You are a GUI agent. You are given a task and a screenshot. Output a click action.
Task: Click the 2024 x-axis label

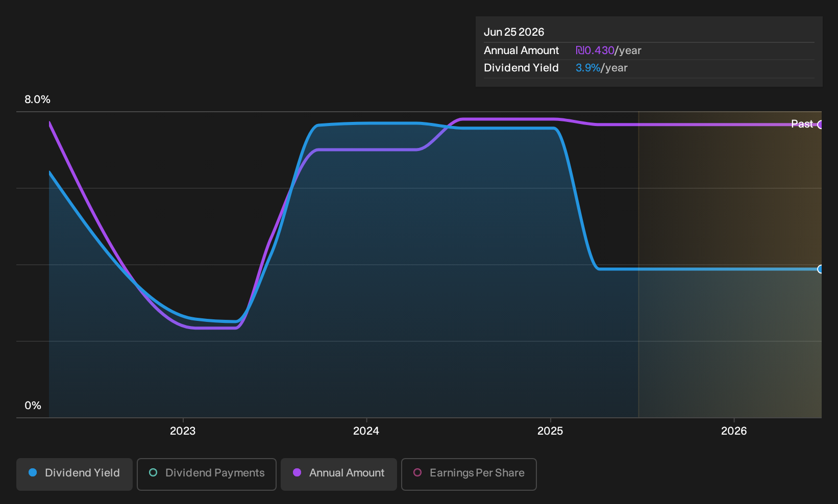click(366, 431)
